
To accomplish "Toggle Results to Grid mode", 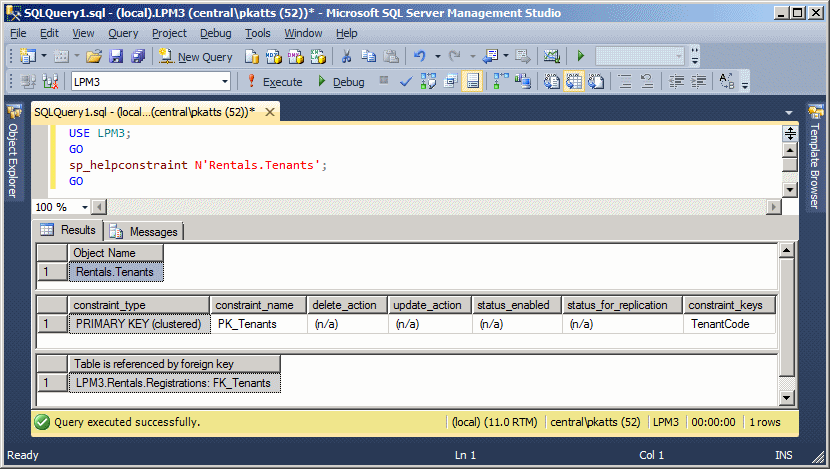I will click(x=574, y=82).
